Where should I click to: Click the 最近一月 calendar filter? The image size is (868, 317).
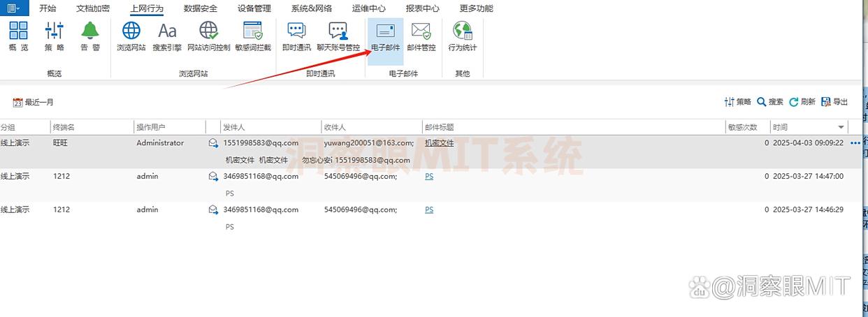point(34,102)
